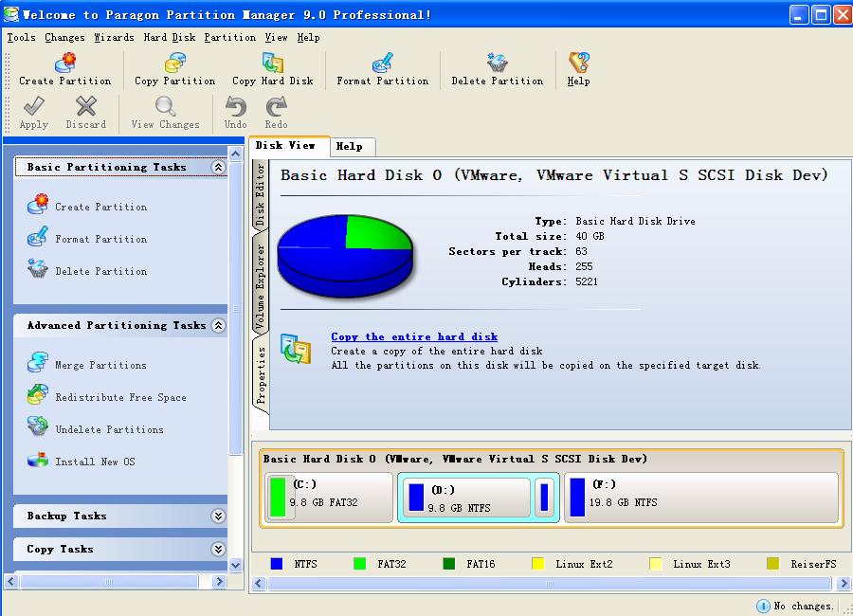Expand the Copy Tasks section
This screenshot has width=853, height=616.
tap(219, 549)
